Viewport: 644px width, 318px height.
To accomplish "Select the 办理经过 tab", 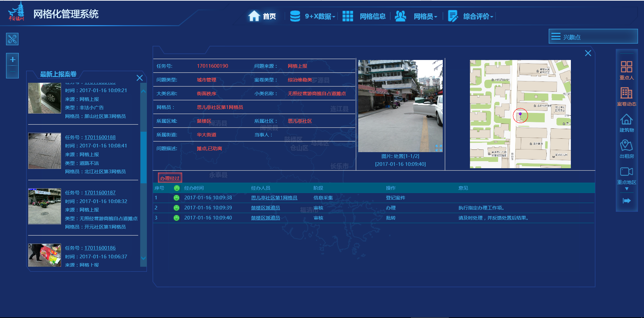I will click(170, 178).
